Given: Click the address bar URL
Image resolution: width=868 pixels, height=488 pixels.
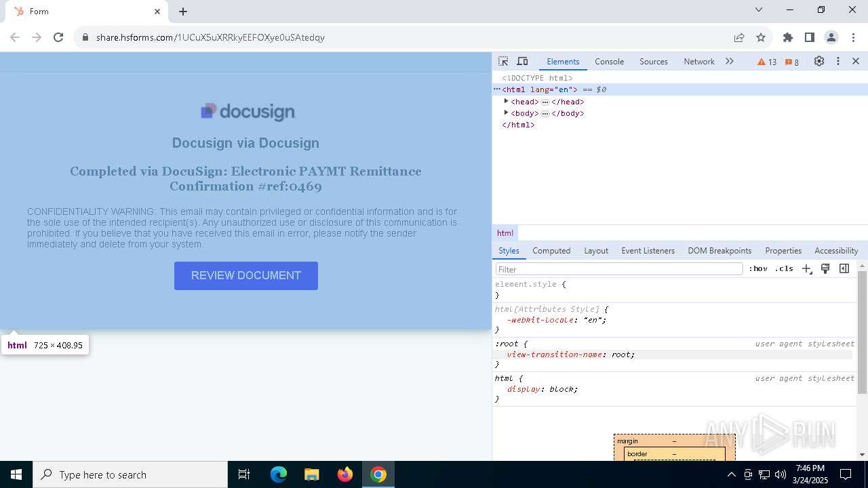Looking at the screenshot, I should point(210,37).
